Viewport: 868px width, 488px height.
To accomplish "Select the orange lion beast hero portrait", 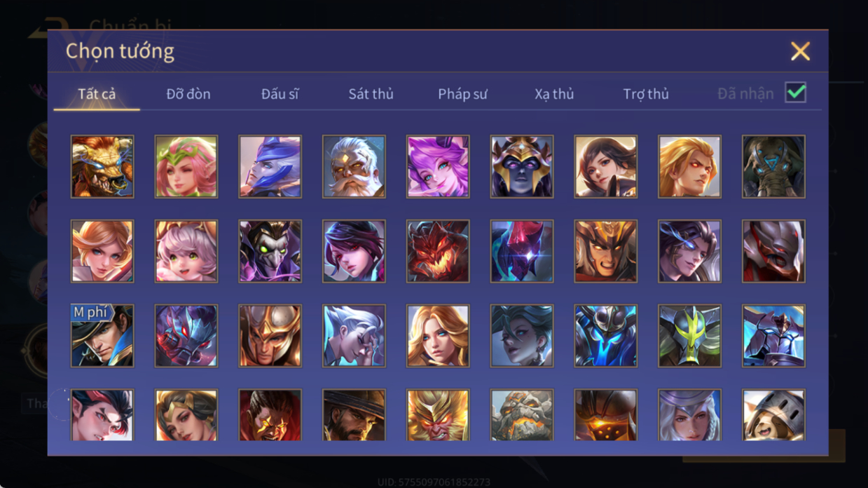I will [102, 167].
